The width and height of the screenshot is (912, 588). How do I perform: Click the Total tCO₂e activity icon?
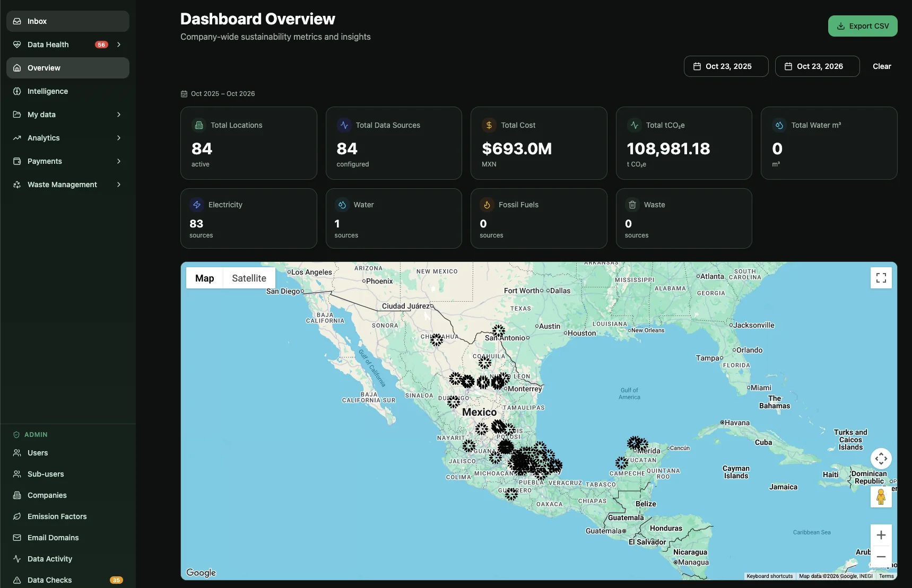click(x=635, y=125)
